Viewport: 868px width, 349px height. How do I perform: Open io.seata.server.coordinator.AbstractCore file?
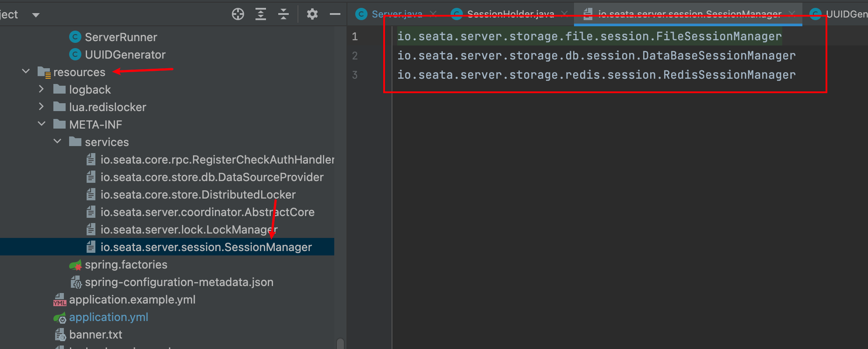click(x=207, y=212)
